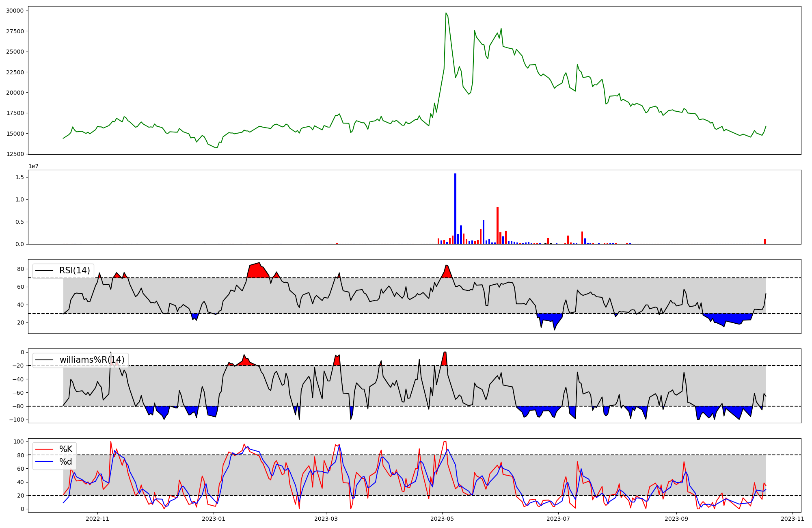
Task: Click the 1.5 tick on volume axis
Action: 20,177
